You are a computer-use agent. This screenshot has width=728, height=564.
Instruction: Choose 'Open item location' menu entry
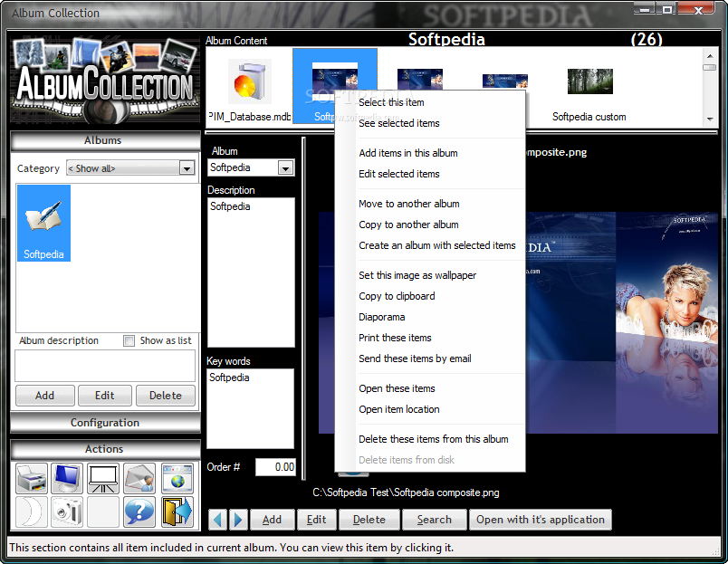398,409
